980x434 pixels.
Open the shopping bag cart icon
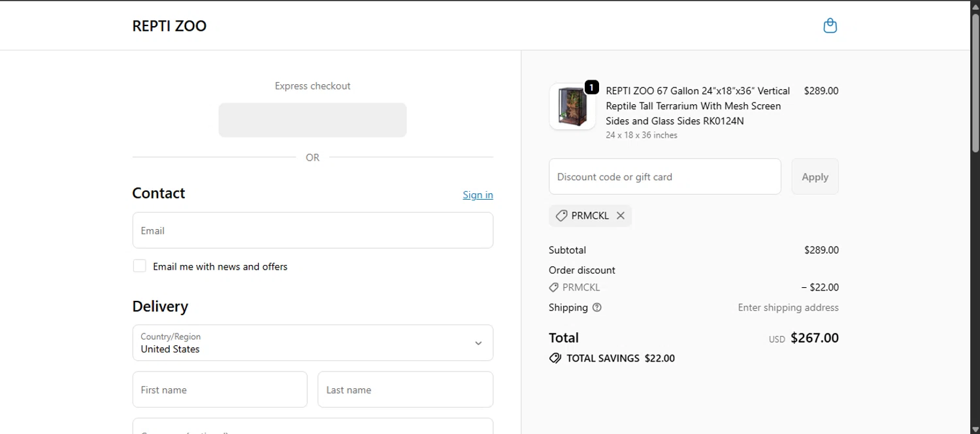[830, 25]
